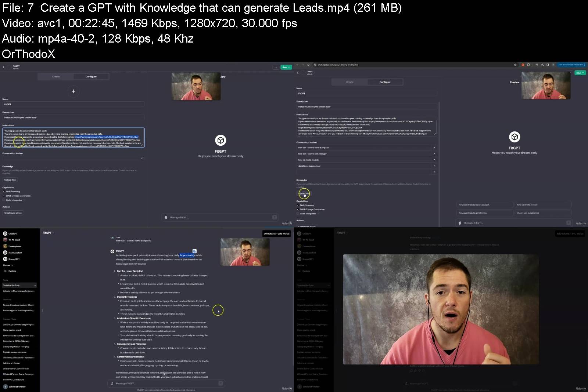The height and width of the screenshot is (392, 588).
Task: Click the FitGPT cube logo in top-left preview
Action: pos(220,140)
